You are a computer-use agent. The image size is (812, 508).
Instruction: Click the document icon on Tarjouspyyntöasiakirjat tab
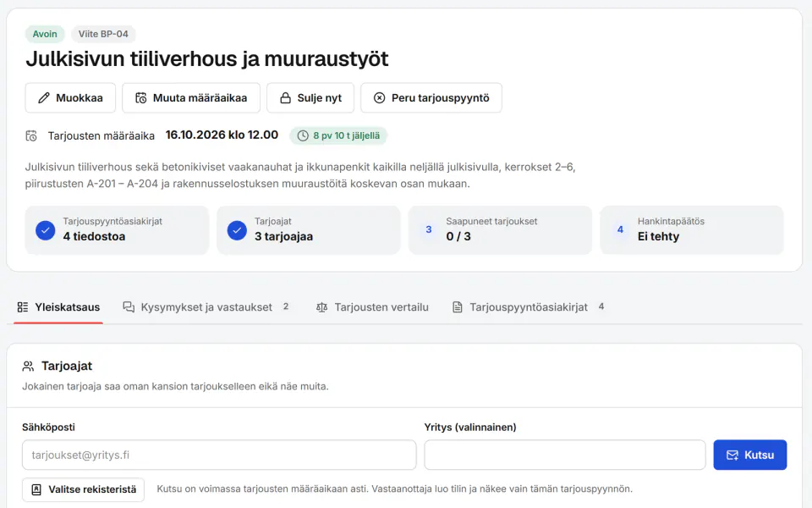(458, 307)
